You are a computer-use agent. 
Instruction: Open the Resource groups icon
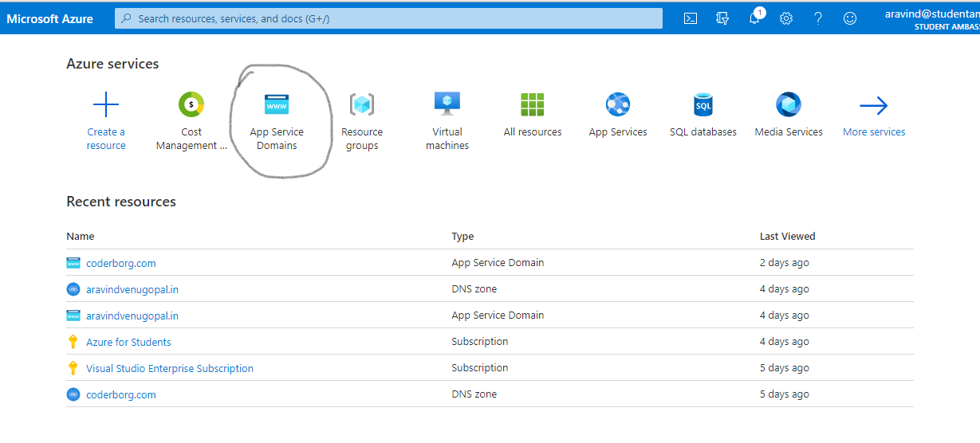(x=362, y=104)
